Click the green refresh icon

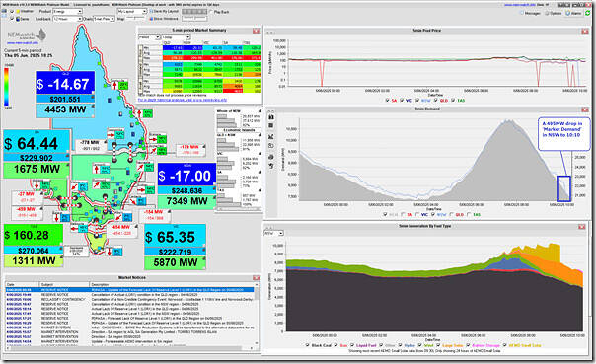(588, 13)
